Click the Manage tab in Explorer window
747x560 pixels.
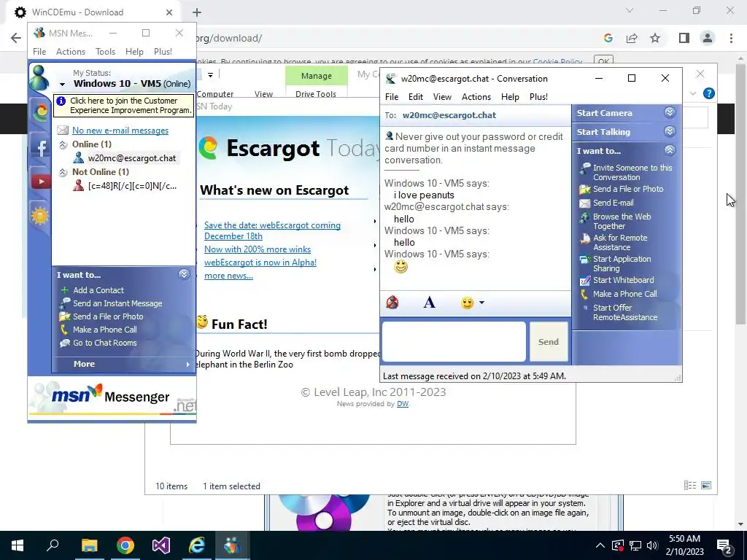tap(317, 76)
